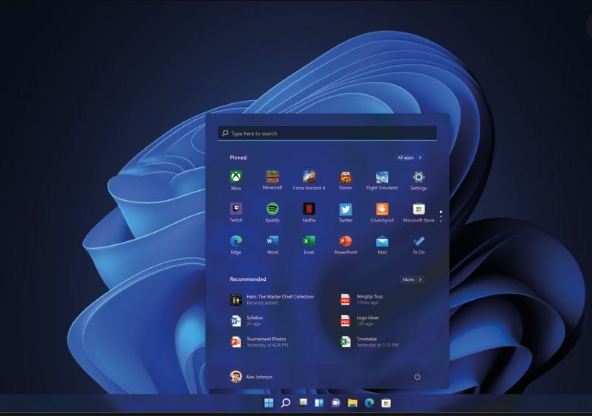Image resolution: width=592 pixels, height=416 pixels.
Task: Launch Edge from the taskbar
Action: click(369, 403)
